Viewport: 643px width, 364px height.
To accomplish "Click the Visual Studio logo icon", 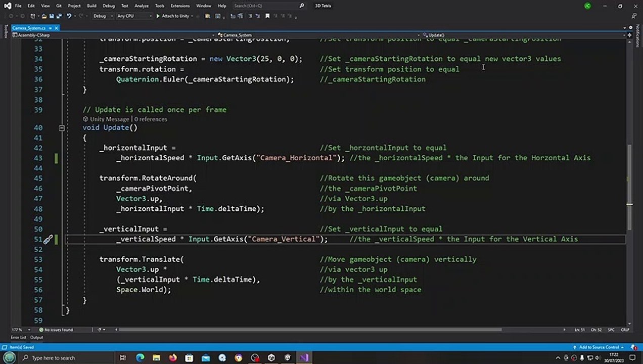I will (x=7, y=6).
